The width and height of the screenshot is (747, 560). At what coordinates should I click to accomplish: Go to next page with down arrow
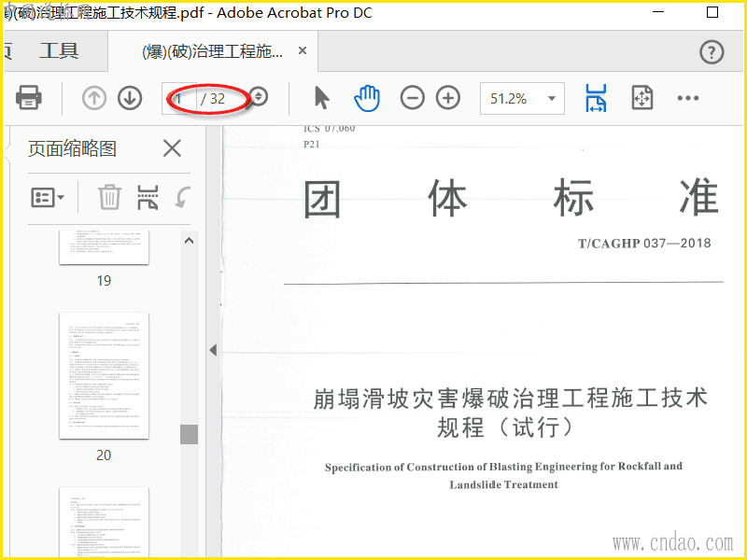pyautogui.click(x=130, y=98)
